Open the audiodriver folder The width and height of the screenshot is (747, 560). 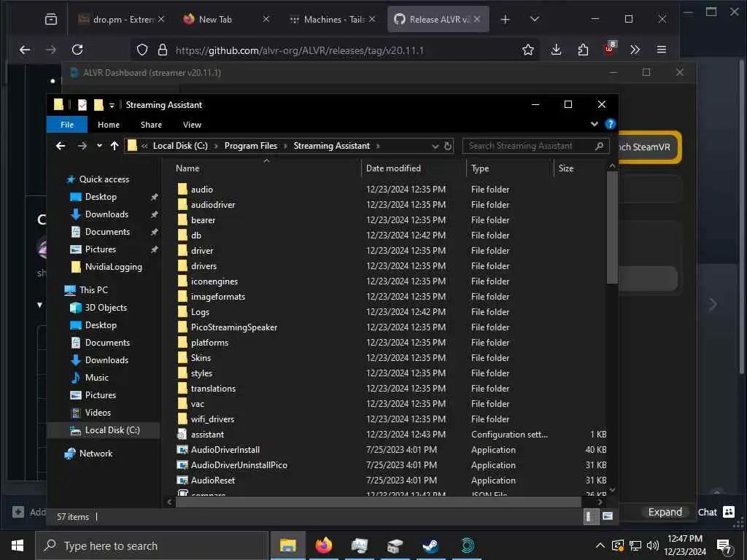point(213,205)
